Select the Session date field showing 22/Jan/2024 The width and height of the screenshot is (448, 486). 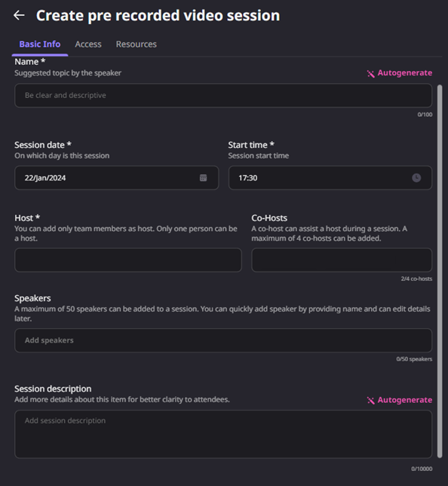coord(116,178)
